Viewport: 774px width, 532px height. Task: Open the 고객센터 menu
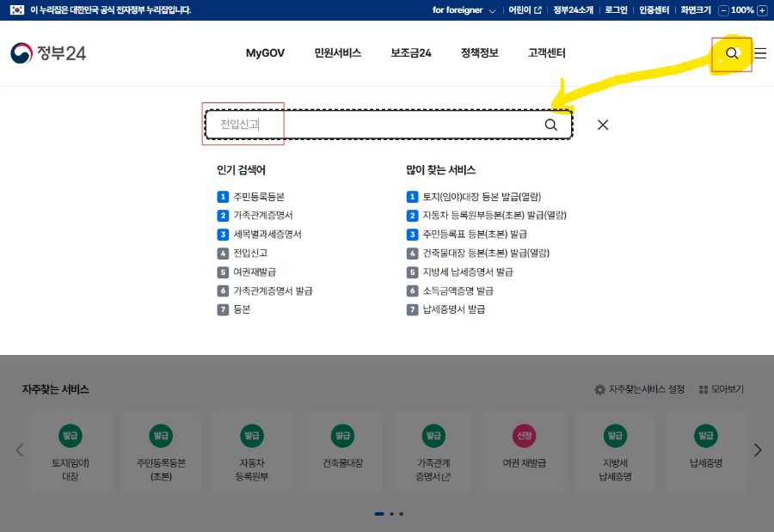pos(544,53)
